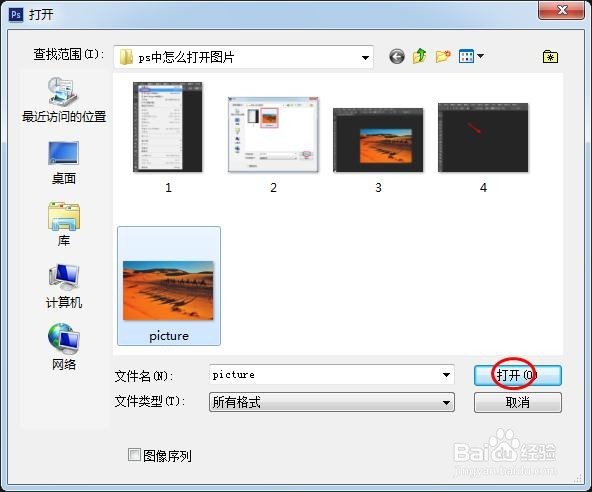592x492 pixels.
Task: Click the Back navigation arrow icon
Action: 397,57
